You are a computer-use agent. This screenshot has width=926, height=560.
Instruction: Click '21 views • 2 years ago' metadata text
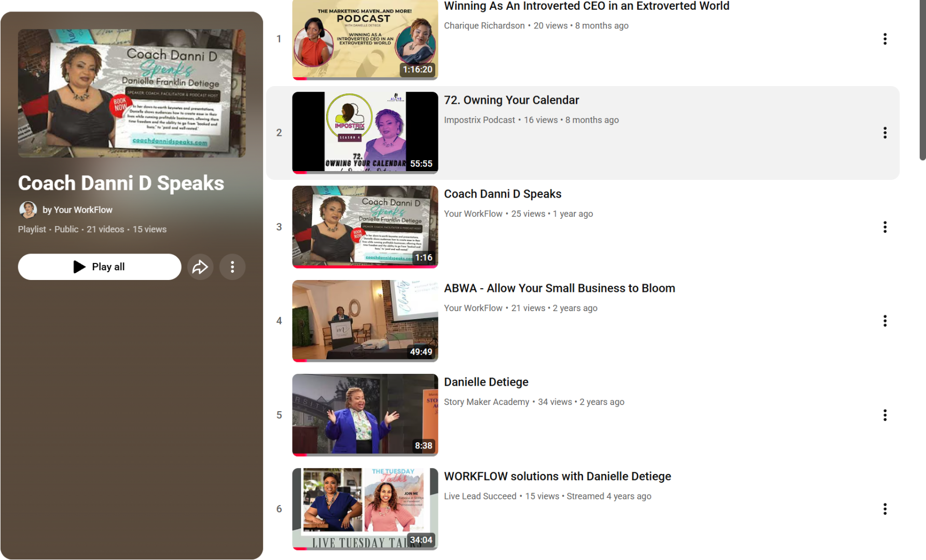tap(555, 309)
